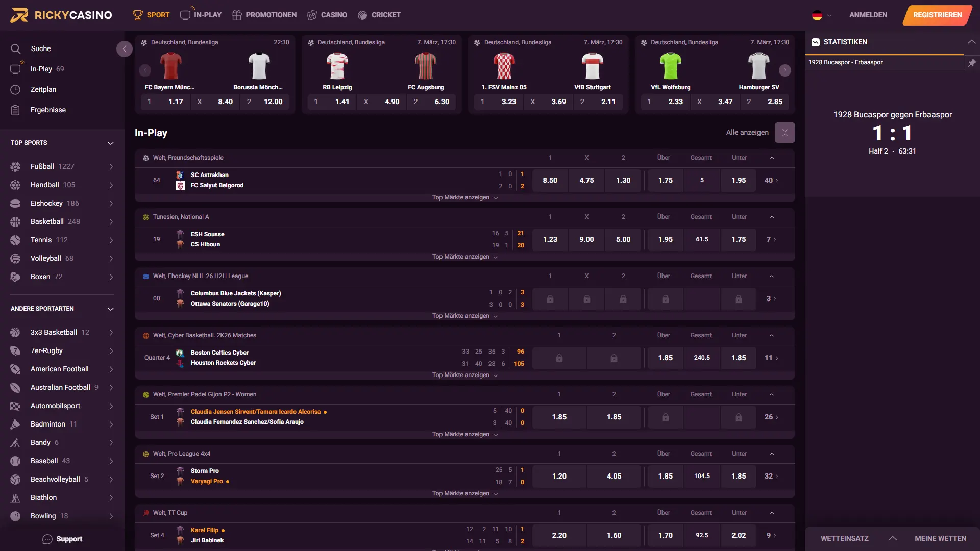This screenshot has height=551, width=980.
Task: Click the Anmelden login button
Action: pyautogui.click(x=868, y=15)
